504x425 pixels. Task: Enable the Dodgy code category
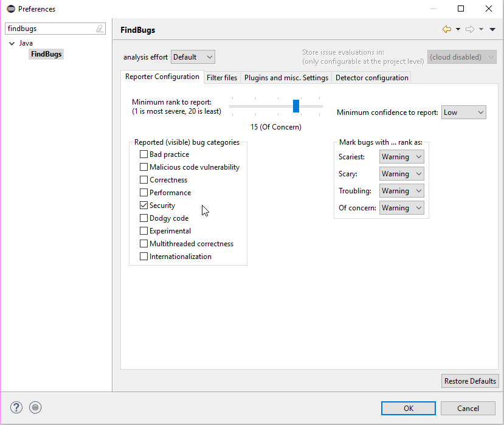tap(143, 218)
